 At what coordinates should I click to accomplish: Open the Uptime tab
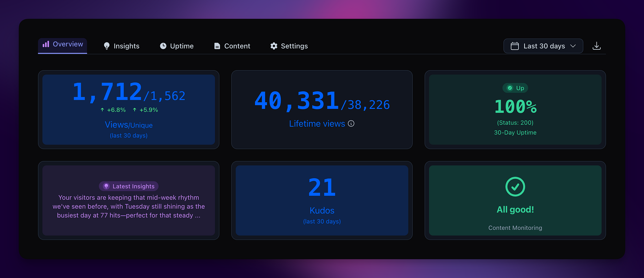pos(177,46)
